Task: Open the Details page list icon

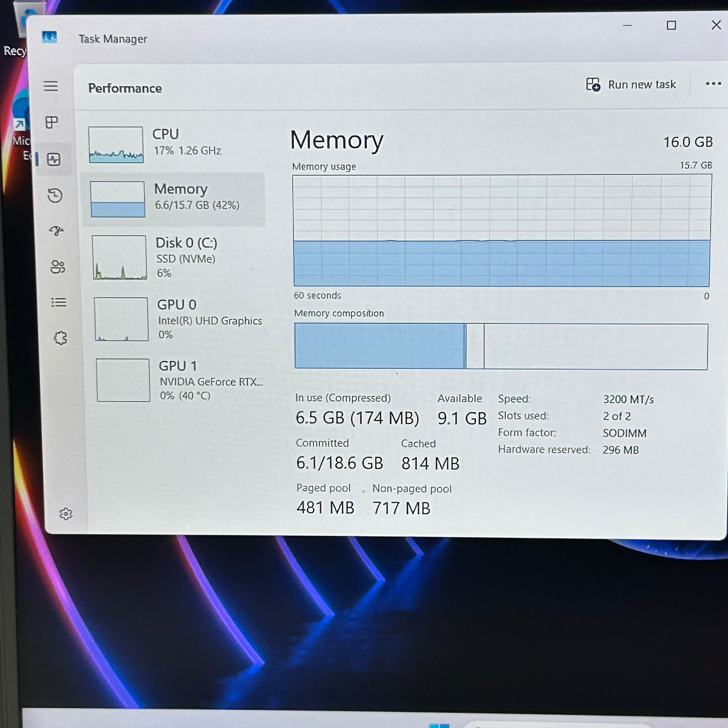Action: point(59,302)
